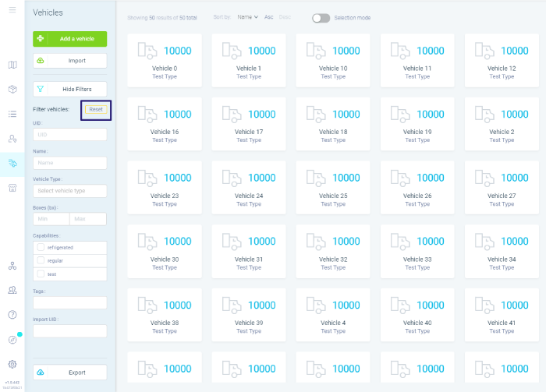Open the Vehicle 17 card
Image resolution: width=546 pixels, height=392 pixels.
[249, 124]
